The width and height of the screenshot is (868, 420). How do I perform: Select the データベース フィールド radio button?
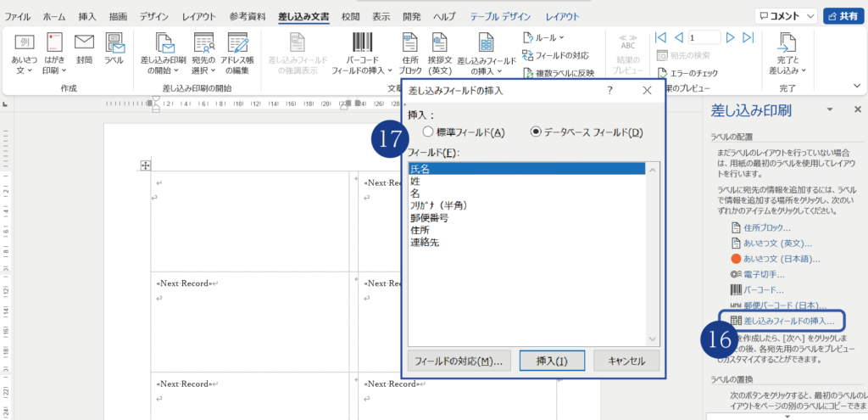click(x=536, y=132)
